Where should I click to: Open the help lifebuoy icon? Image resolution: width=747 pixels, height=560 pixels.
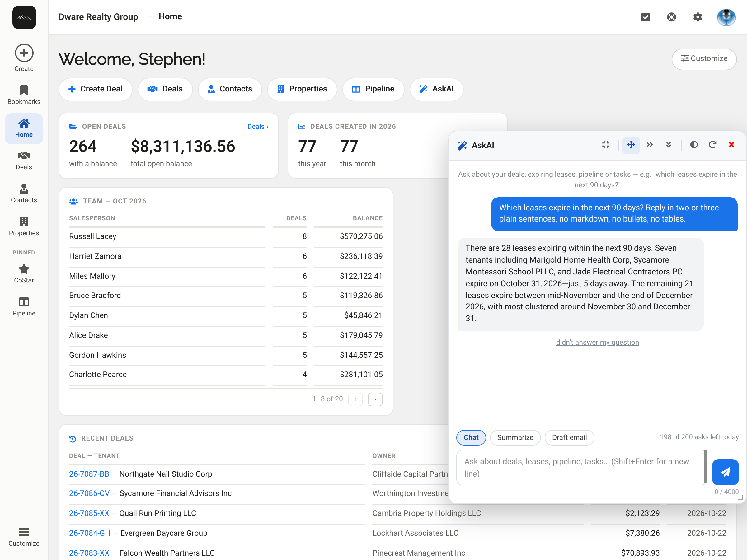[671, 17]
